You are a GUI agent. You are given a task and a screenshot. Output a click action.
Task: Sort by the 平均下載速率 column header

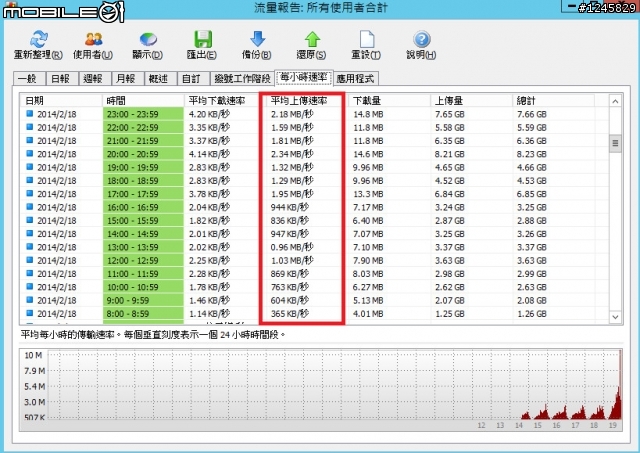tap(225, 101)
